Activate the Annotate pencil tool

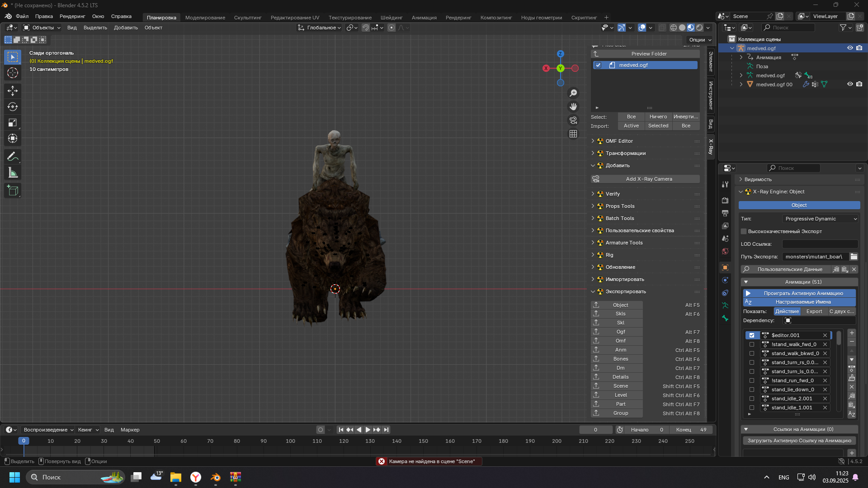point(13,157)
